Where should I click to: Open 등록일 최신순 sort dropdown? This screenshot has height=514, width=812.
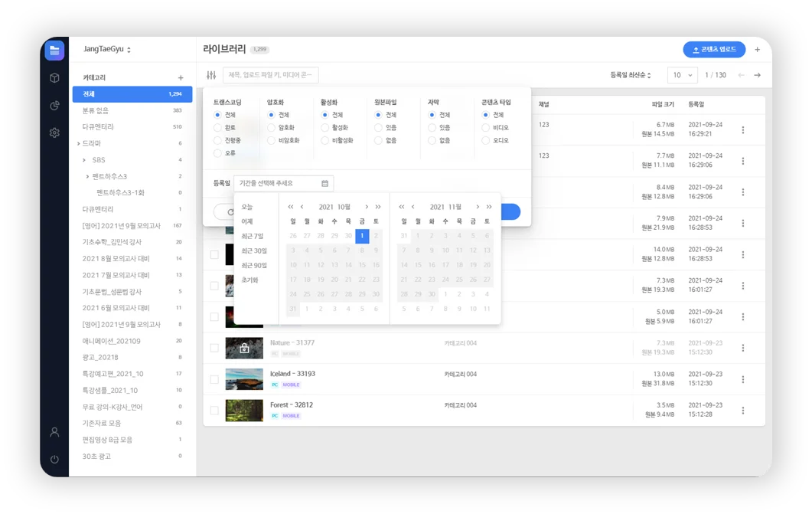630,75
